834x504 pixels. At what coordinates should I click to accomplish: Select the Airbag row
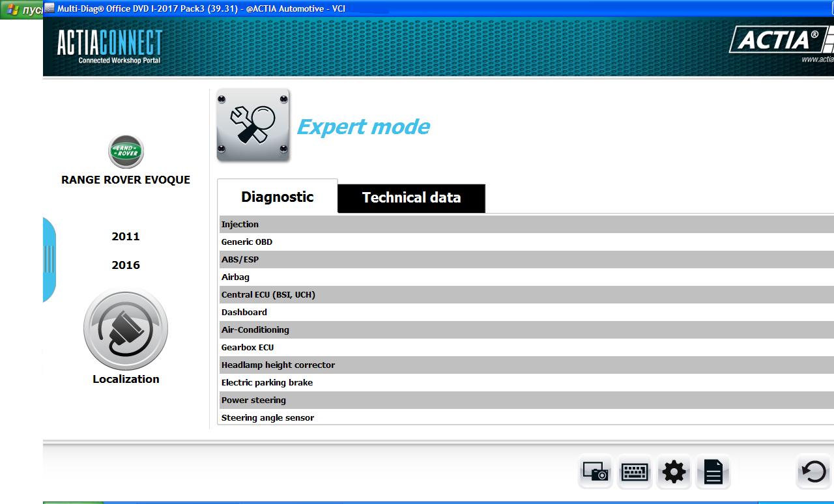(526, 277)
